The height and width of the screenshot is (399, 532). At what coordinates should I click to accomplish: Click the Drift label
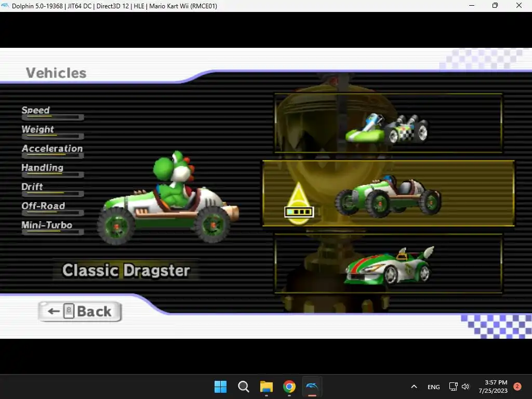pos(32,187)
